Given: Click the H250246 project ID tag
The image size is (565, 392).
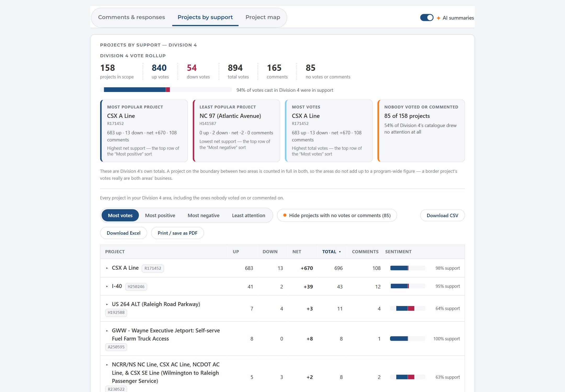Looking at the screenshot, I should 136,287.
